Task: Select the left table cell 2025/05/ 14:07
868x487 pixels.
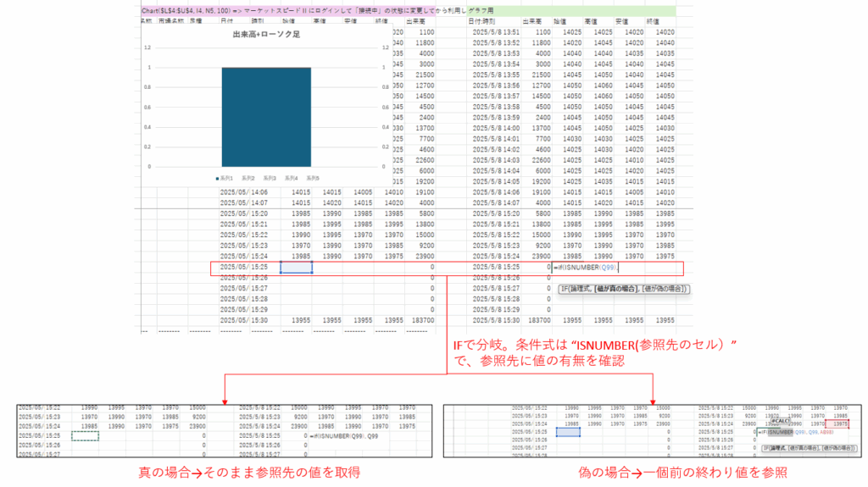Action: [243, 203]
